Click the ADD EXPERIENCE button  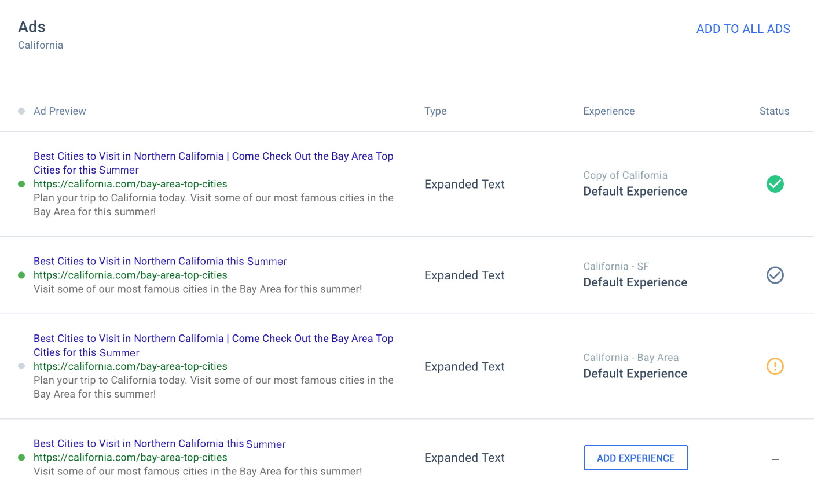tap(635, 458)
